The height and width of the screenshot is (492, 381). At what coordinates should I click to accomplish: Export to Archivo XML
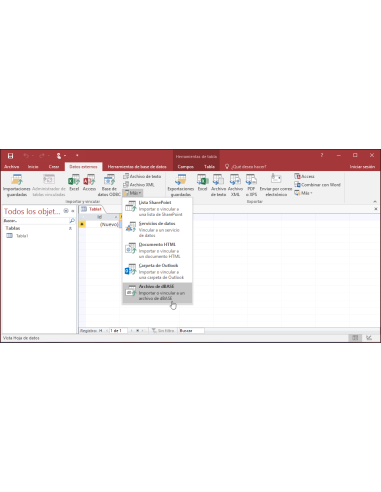pyautogui.click(x=235, y=185)
